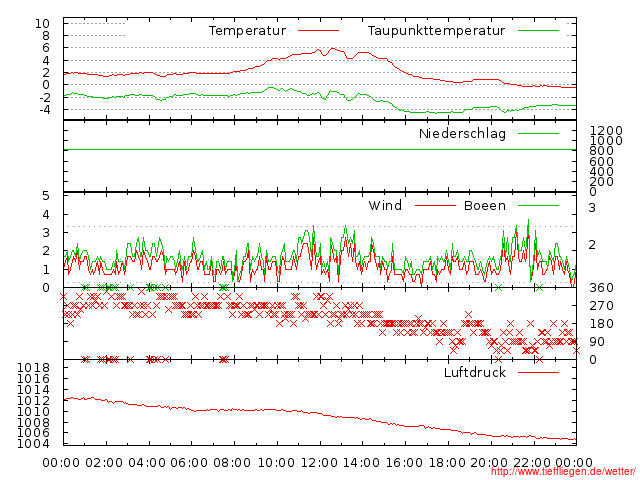Click the red Wind legend line sample

click(435, 205)
